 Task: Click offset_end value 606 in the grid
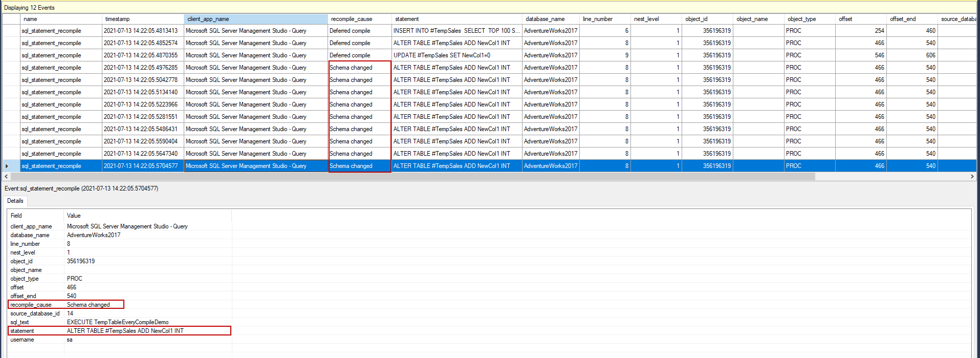click(912, 55)
